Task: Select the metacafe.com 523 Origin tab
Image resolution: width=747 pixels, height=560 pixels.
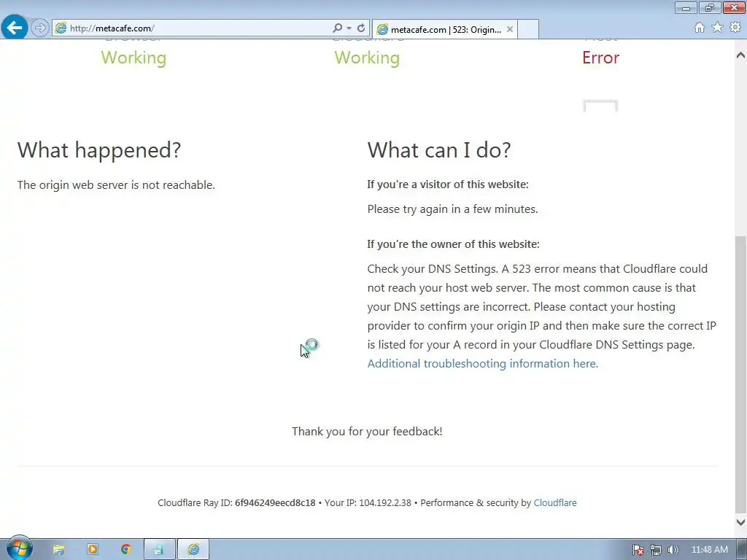Action: point(444,29)
